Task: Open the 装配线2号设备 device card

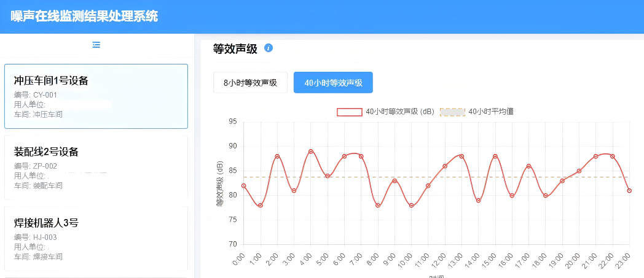Action: [x=96, y=168]
